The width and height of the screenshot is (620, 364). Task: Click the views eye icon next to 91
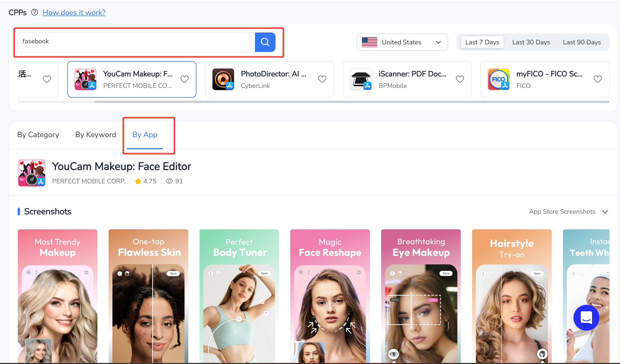click(169, 181)
